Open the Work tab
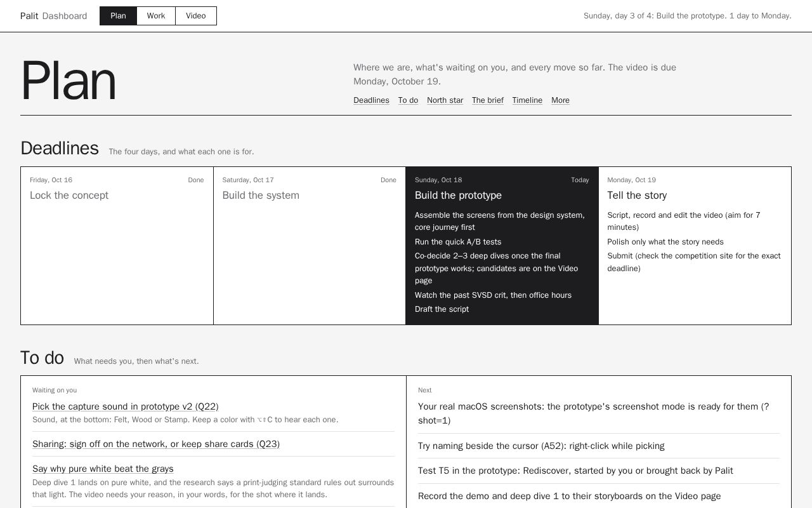The width and height of the screenshot is (812, 508). pos(156,16)
